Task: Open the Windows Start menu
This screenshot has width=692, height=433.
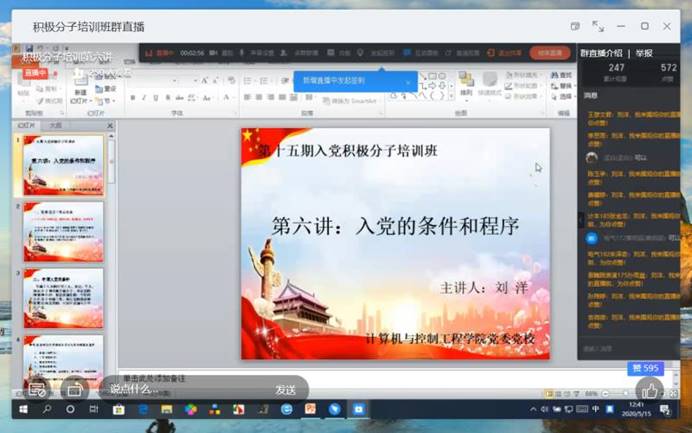Action: [x=23, y=410]
